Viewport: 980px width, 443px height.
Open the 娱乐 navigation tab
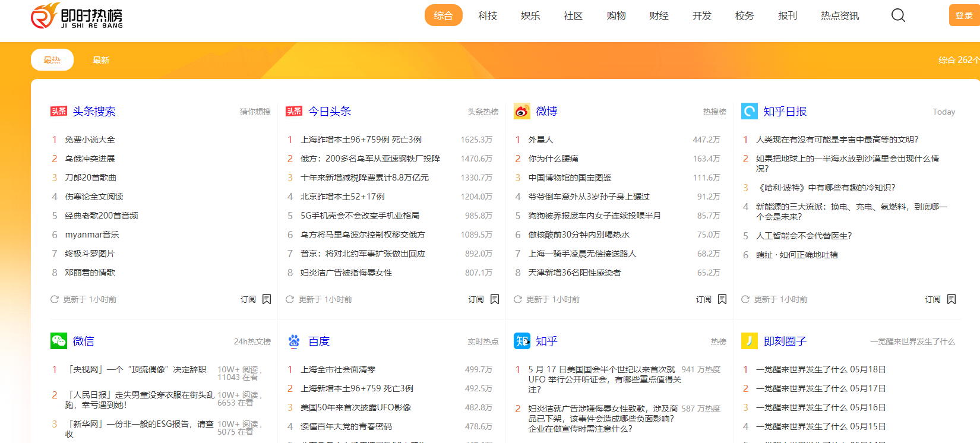[x=530, y=15]
